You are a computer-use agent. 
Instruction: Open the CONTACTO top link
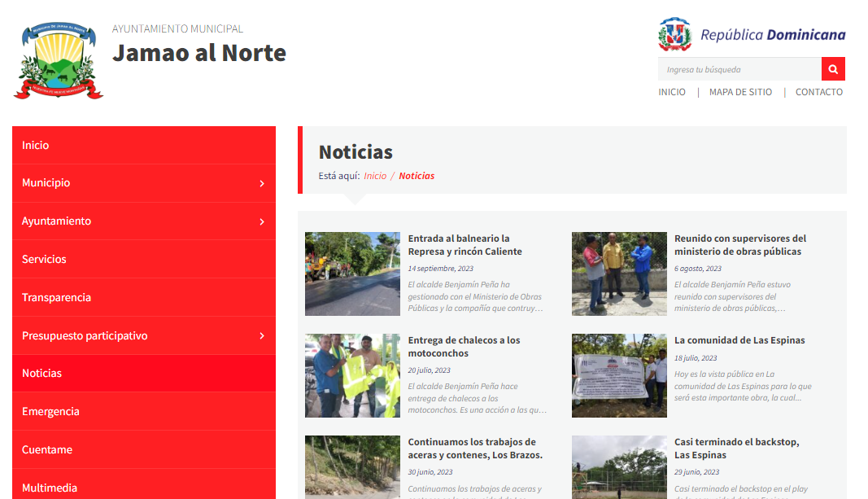(x=819, y=92)
